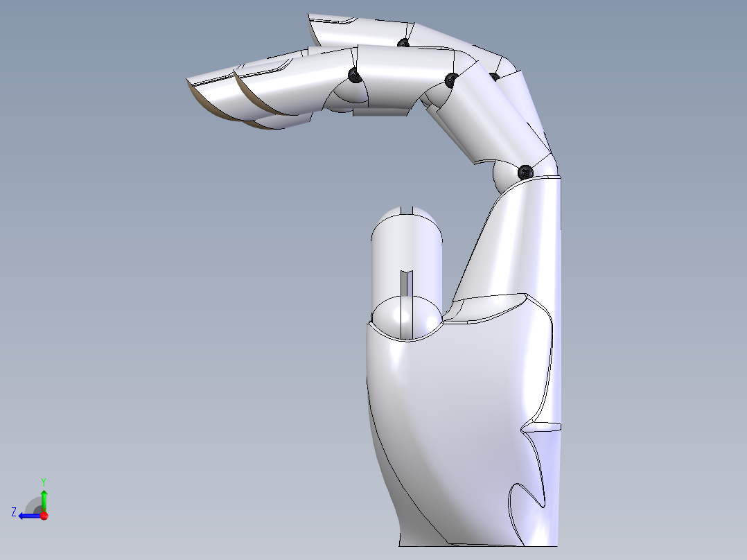Click the screw on the rightmost finger segment
Viewport: 747px width, 560px height.
pos(495,75)
